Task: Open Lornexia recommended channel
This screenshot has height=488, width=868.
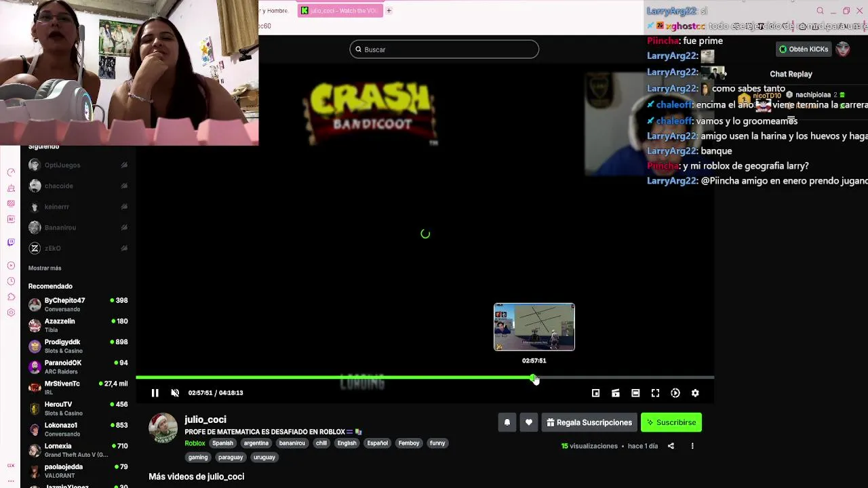Action: coord(78,450)
